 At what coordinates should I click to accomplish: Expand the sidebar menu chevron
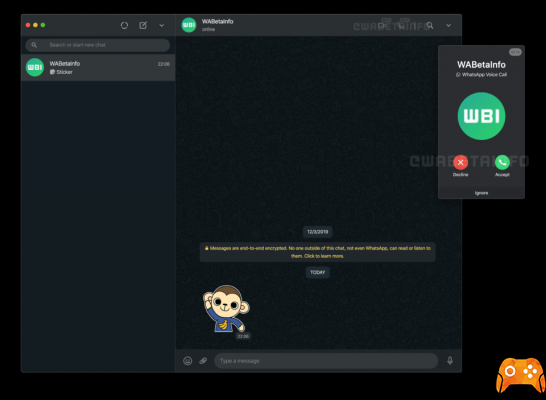[x=162, y=25]
